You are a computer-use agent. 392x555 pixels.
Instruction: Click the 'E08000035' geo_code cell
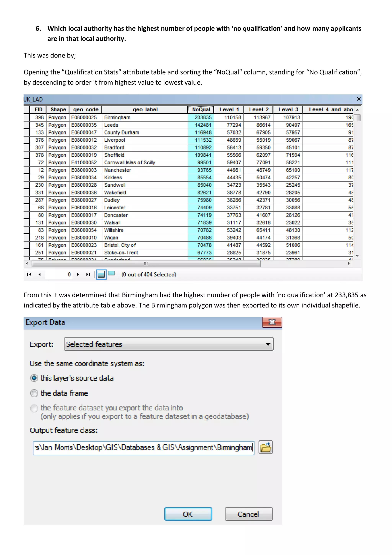pos(86,125)
